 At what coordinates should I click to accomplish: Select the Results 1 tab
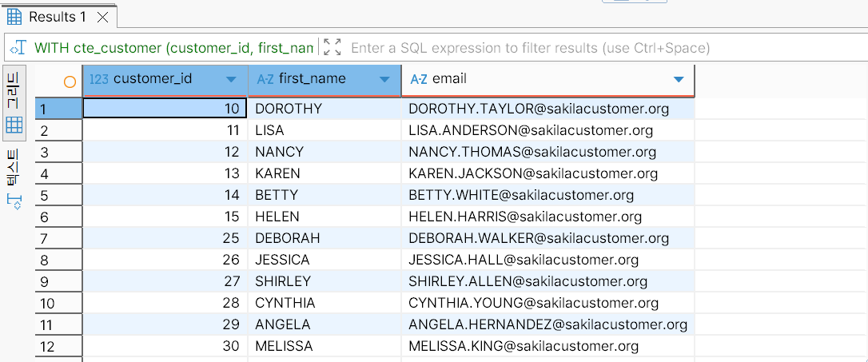tap(58, 17)
